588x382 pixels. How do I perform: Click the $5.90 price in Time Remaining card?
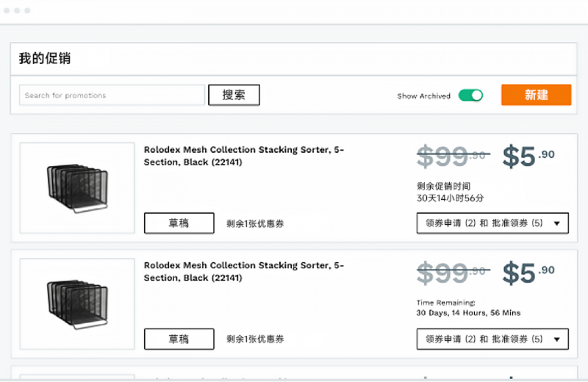click(529, 272)
